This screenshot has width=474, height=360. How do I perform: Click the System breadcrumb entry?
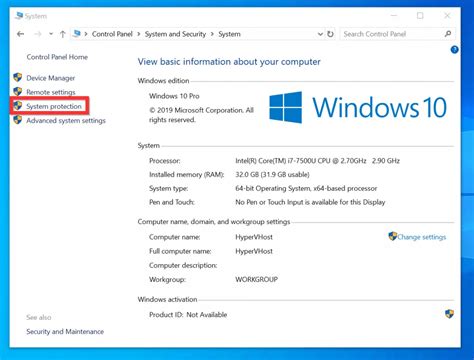229,34
